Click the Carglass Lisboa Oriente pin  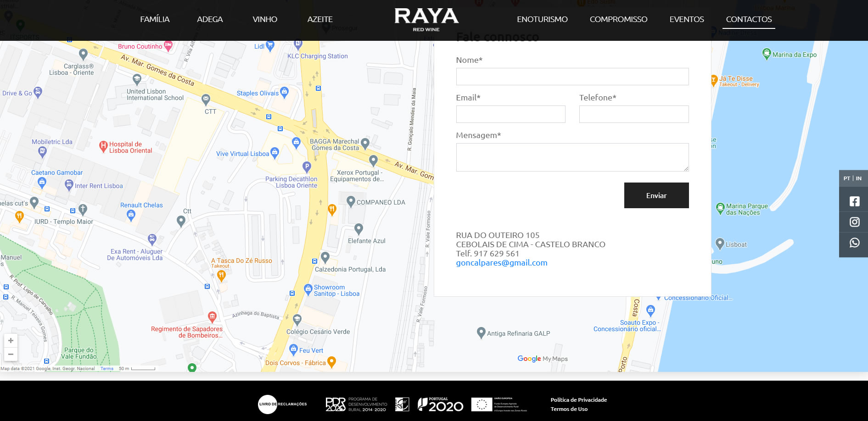83,55
